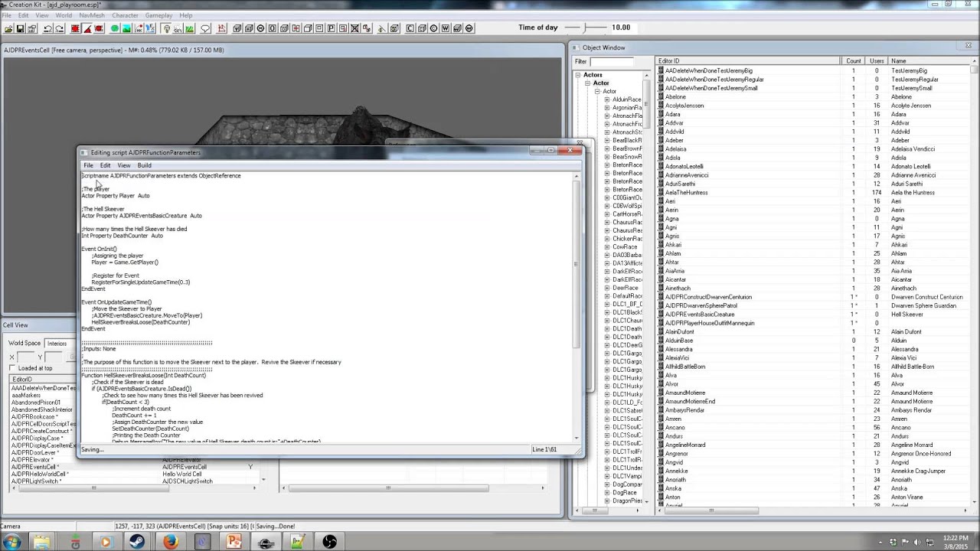Click the toolbar icon with letter C
The image size is (980, 551).
pyautogui.click(x=410, y=28)
